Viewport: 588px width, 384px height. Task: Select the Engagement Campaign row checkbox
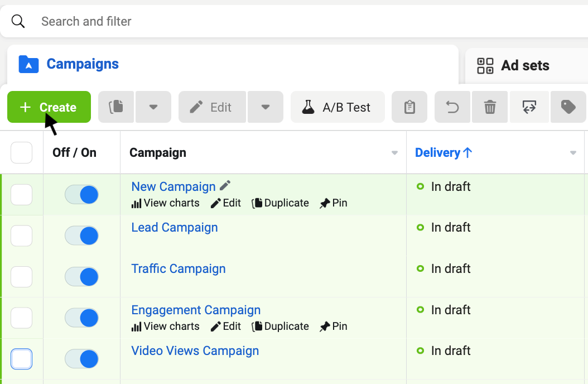coord(21,318)
